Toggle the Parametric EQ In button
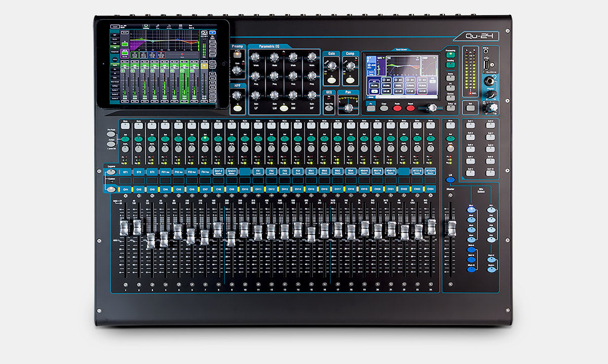This screenshot has width=608, height=364. (x=284, y=108)
